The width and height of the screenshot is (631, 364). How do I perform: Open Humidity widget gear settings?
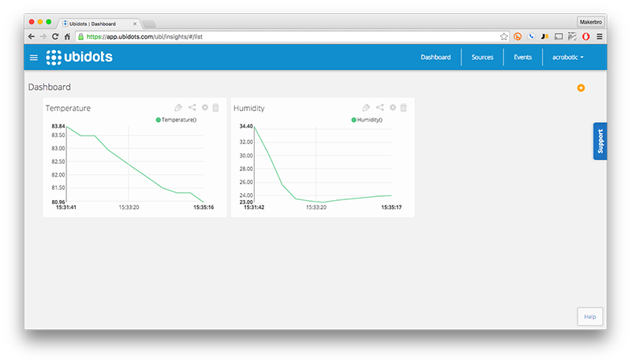393,108
